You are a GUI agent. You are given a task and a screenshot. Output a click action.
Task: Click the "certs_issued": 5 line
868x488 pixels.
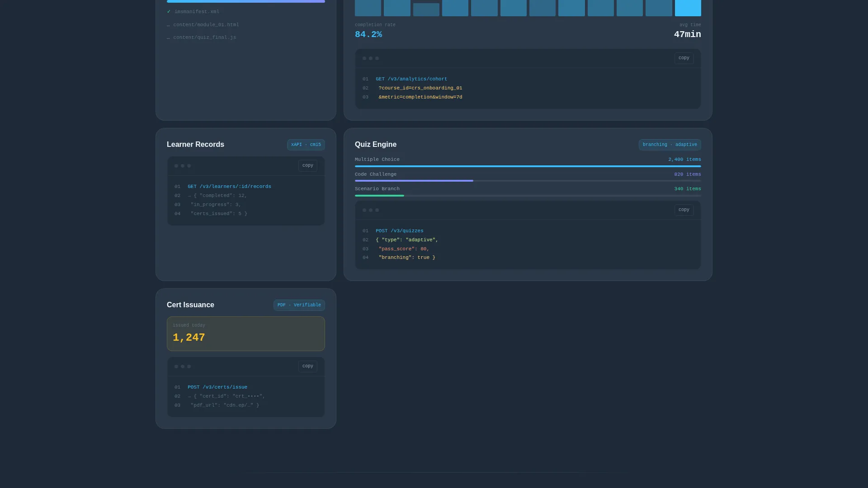(x=219, y=214)
